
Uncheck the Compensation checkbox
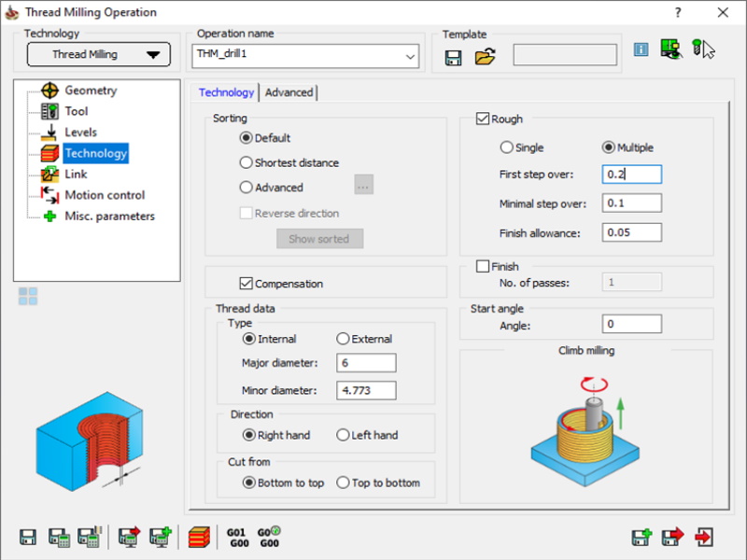point(247,284)
